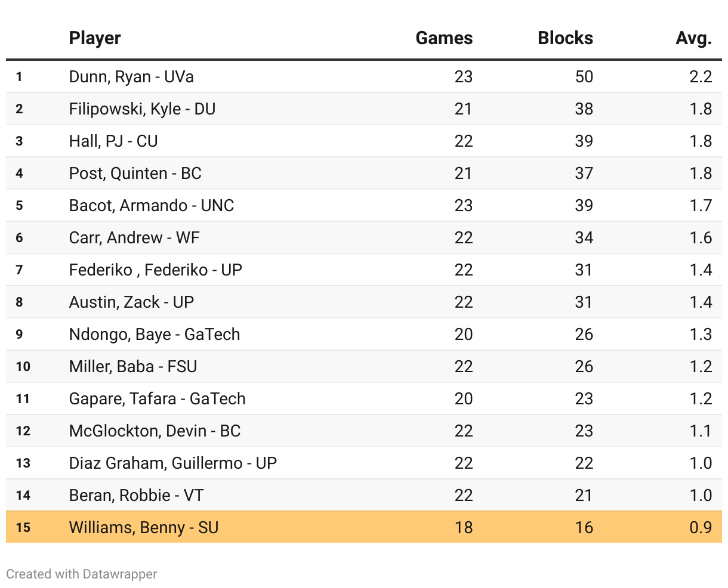Screen dimensions: 728x588
Task: Click the Player column header
Action: [95, 38]
